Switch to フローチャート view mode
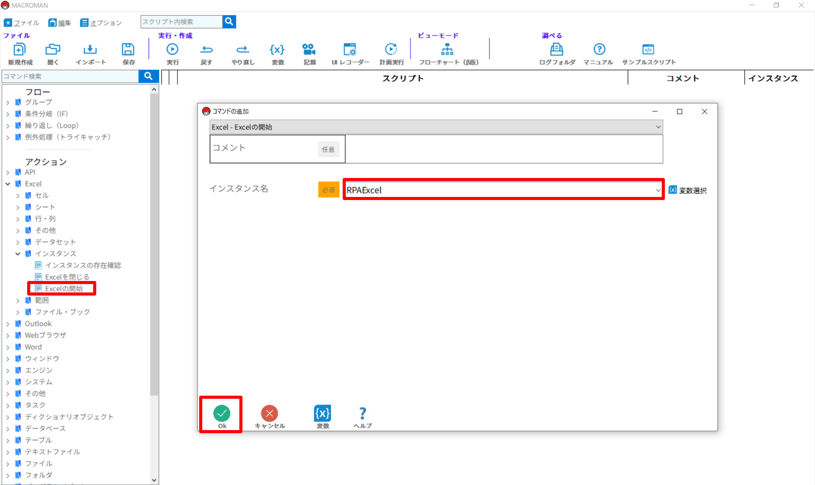This screenshot has height=485, width=815. 447,53
